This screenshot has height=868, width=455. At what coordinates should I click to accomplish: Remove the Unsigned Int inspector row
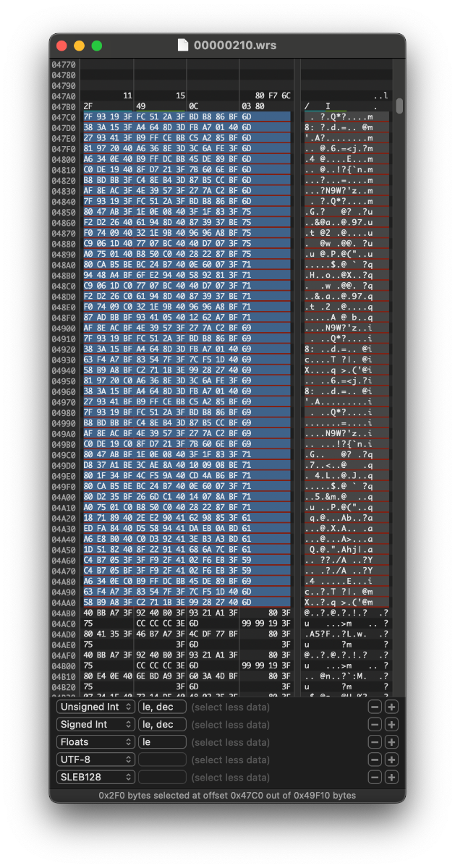(x=374, y=707)
